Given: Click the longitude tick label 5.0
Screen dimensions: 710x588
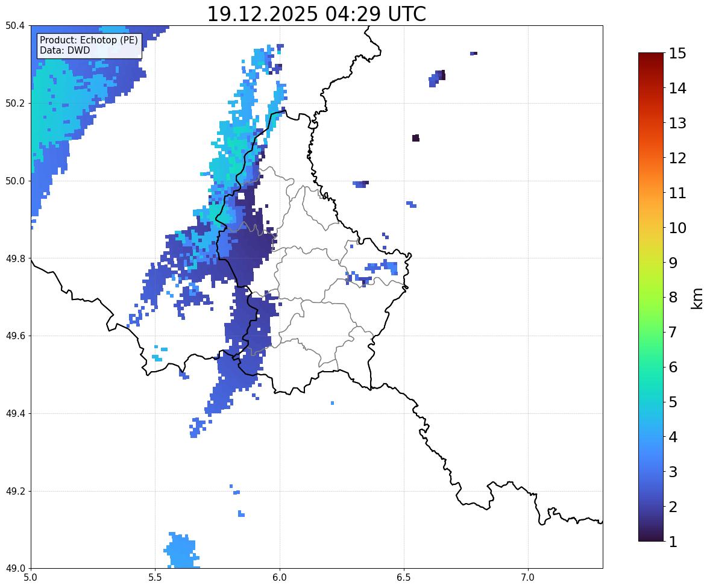Looking at the screenshot, I should click(x=31, y=578).
